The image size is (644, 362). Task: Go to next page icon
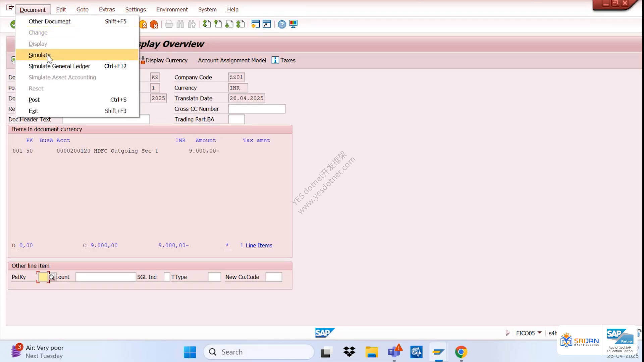(229, 24)
